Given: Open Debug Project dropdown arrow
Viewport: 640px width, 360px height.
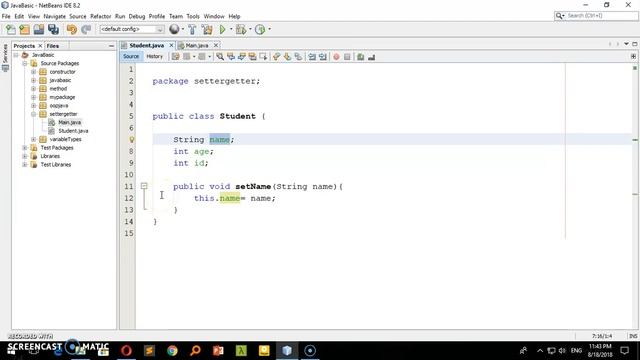Looking at the screenshot, I should click(250, 29).
